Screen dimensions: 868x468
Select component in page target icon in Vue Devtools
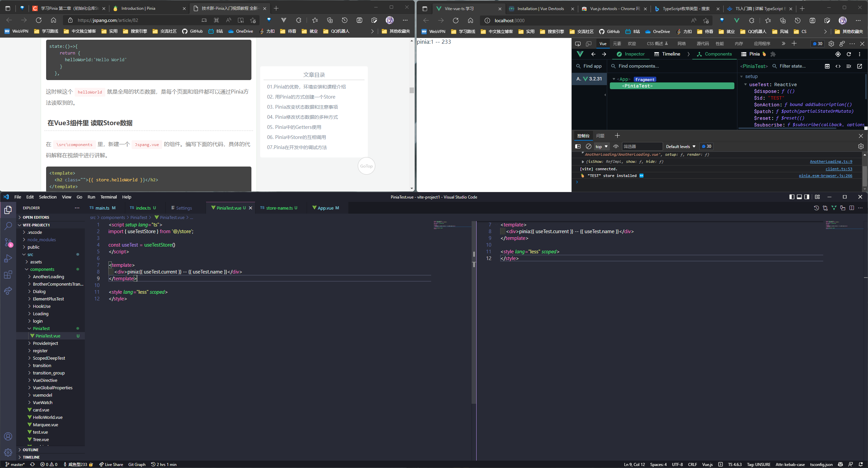838,54
